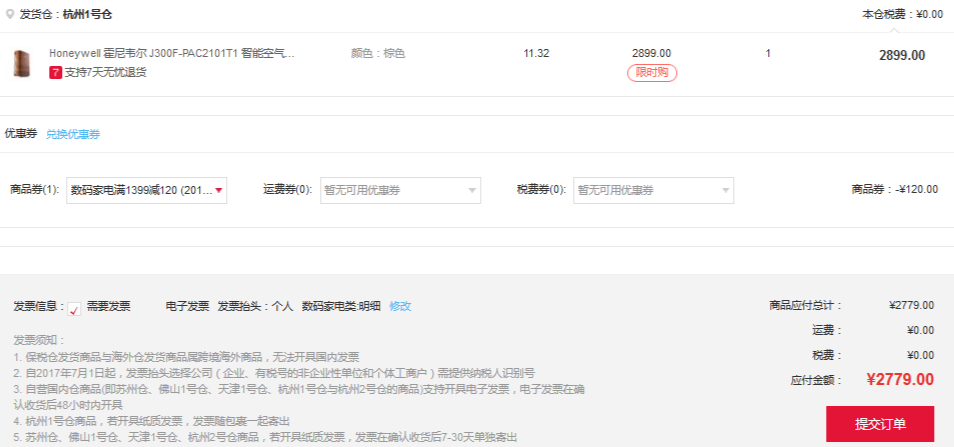Toggle the 需要发票 checkbox

[74, 308]
